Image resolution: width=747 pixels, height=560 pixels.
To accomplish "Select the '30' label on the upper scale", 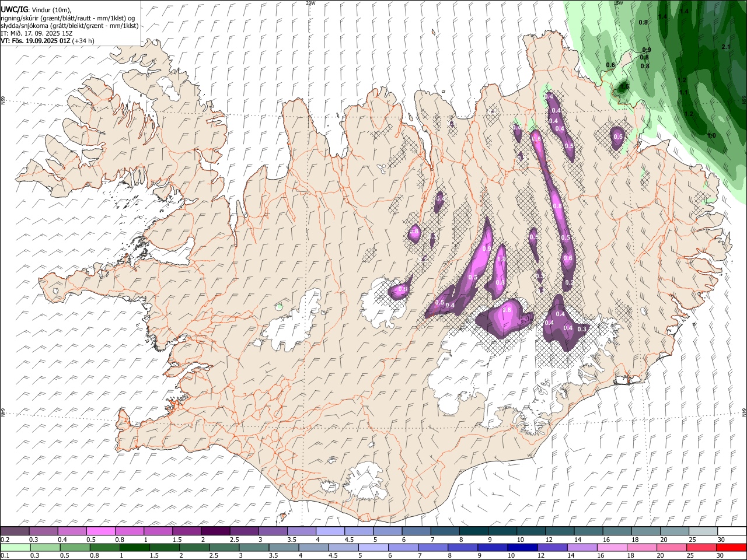I will click(721, 540).
